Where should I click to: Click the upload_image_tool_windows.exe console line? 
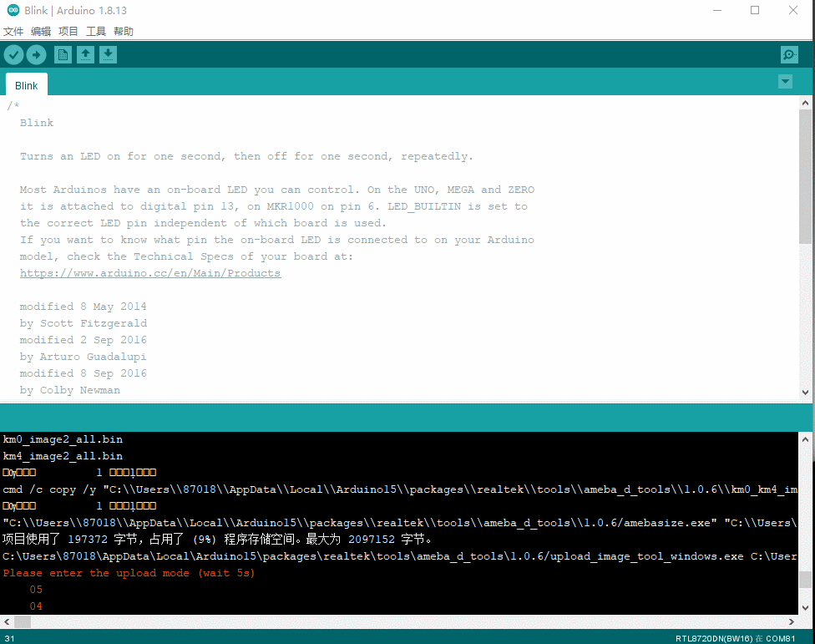tap(400, 556)
